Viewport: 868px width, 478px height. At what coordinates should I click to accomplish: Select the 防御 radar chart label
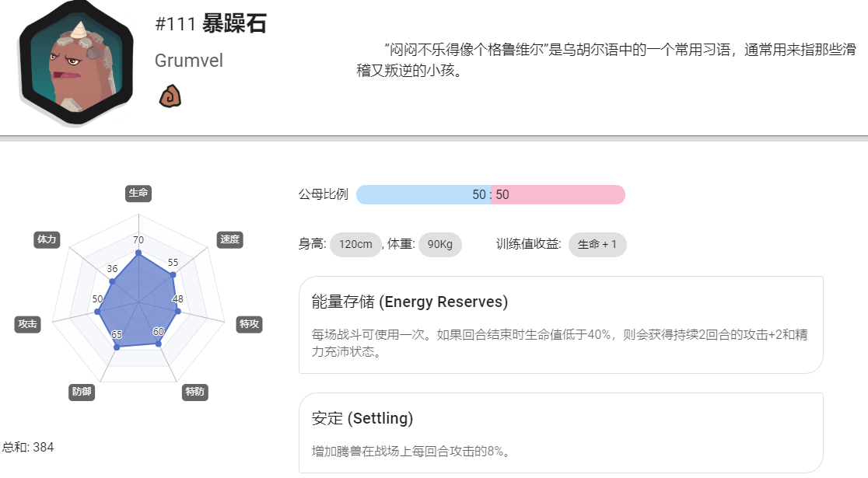[82, 392]
